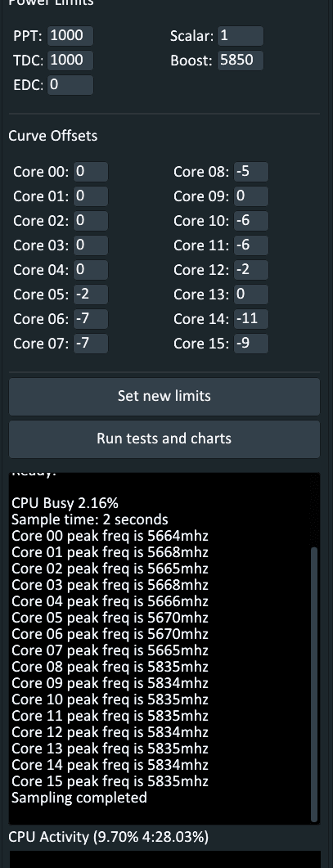The height and width of the screenshot is (868, 333).
Task: Focus the EDC input box
Action: pos(70,85)
